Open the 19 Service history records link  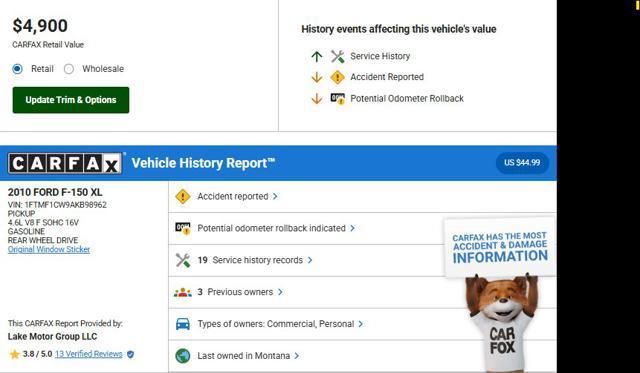coord(250,260)
